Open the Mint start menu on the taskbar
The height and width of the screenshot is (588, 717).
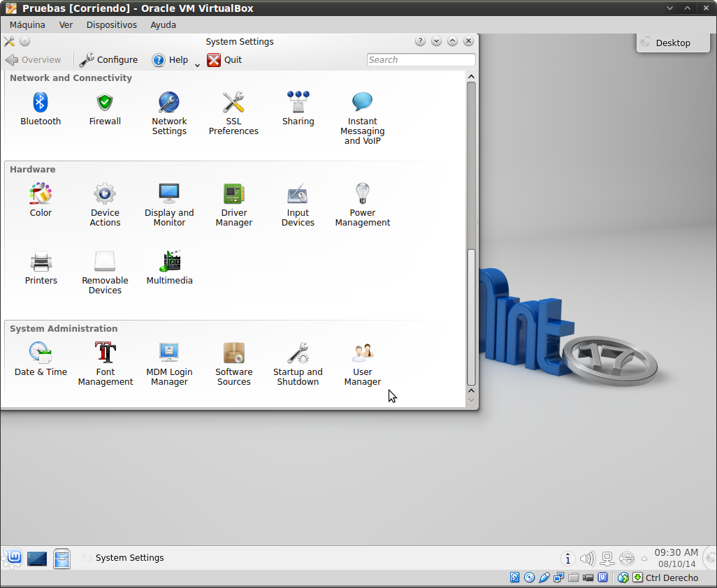tap(13, 557)
